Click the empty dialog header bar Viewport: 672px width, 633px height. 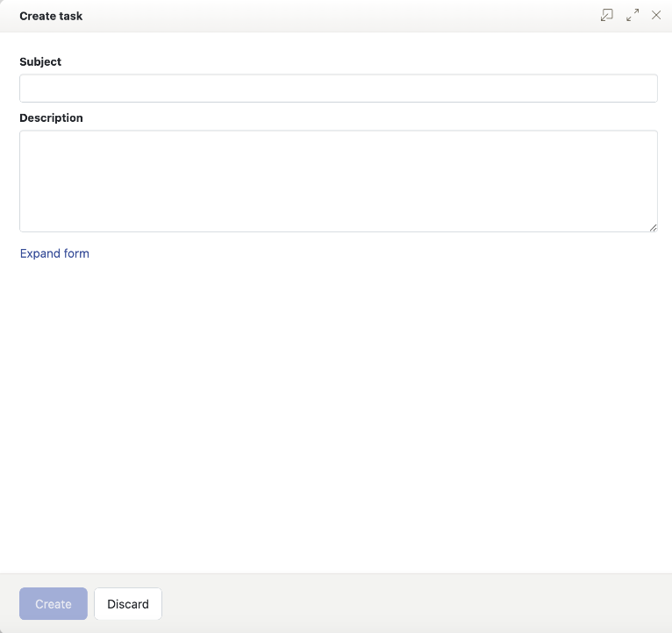coord(333,16)
